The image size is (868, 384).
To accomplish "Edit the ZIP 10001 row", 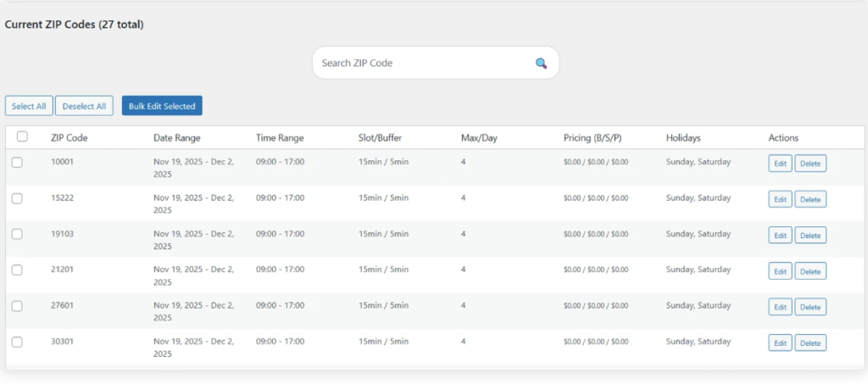I will [x=780, y=164].
